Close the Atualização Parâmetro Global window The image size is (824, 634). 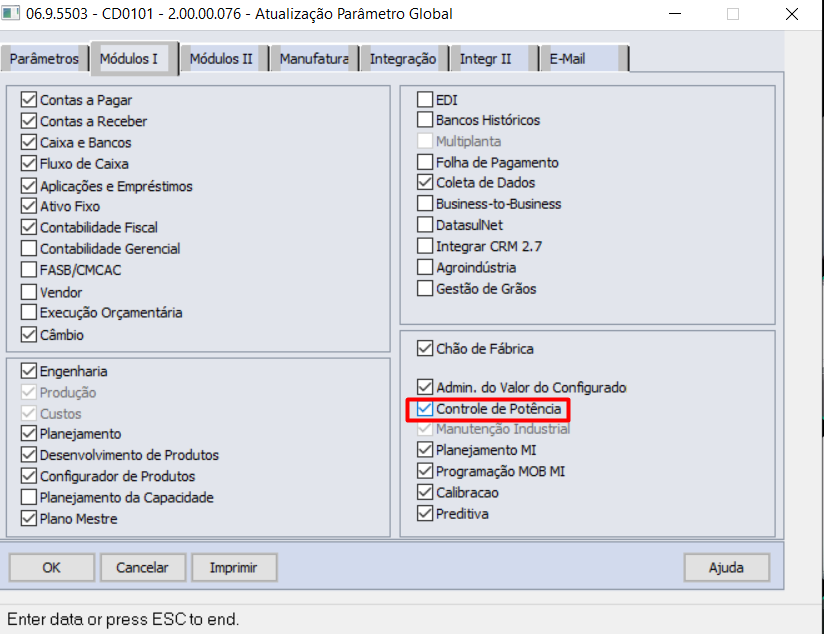(x=792, y=14)
